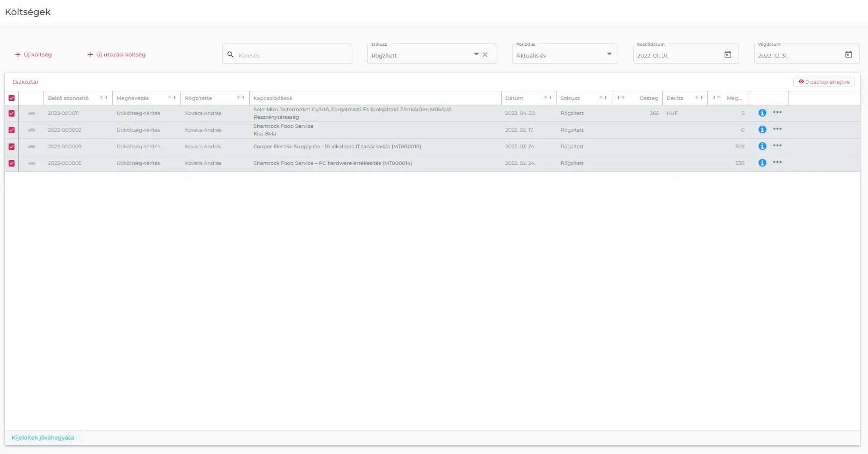Open Megnevezés column options menu
The width and height of the screenshot is (868, 454).
175,98
